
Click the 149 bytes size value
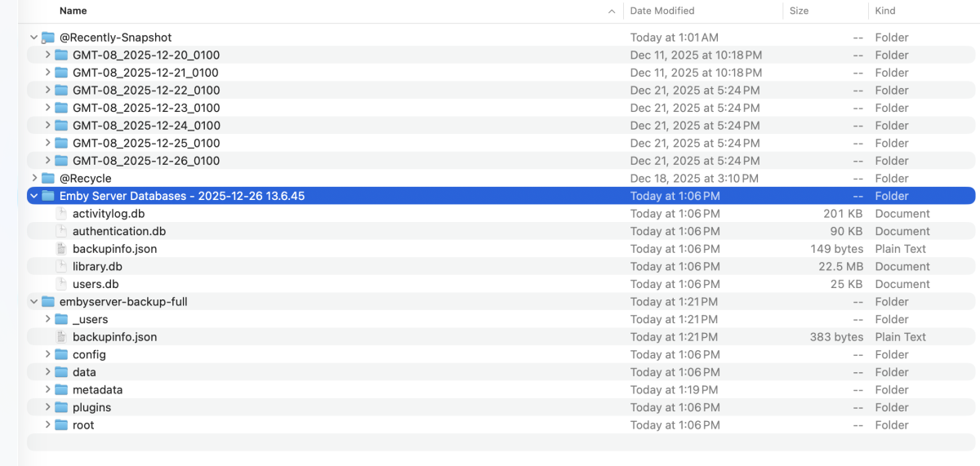click(837, 249)
